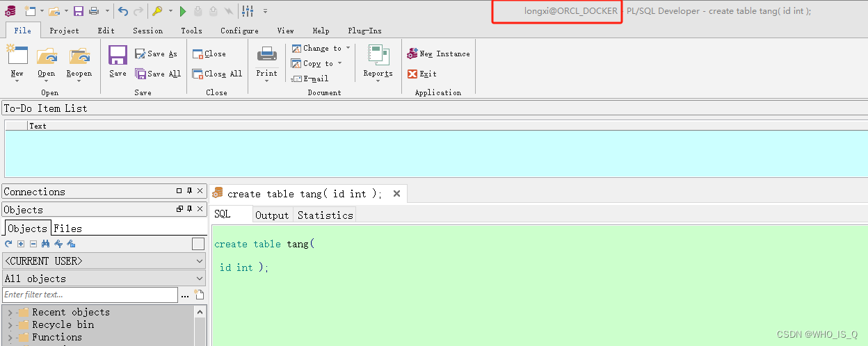Viewport: 868px width, 346px height.
Task: Click the Save All button
Action: coord(158,74)
